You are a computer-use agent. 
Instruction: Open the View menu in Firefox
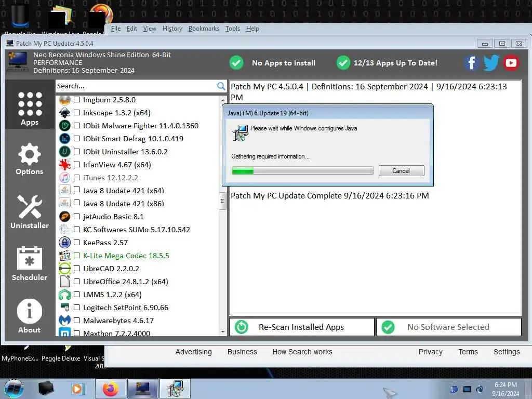(150, 29)
